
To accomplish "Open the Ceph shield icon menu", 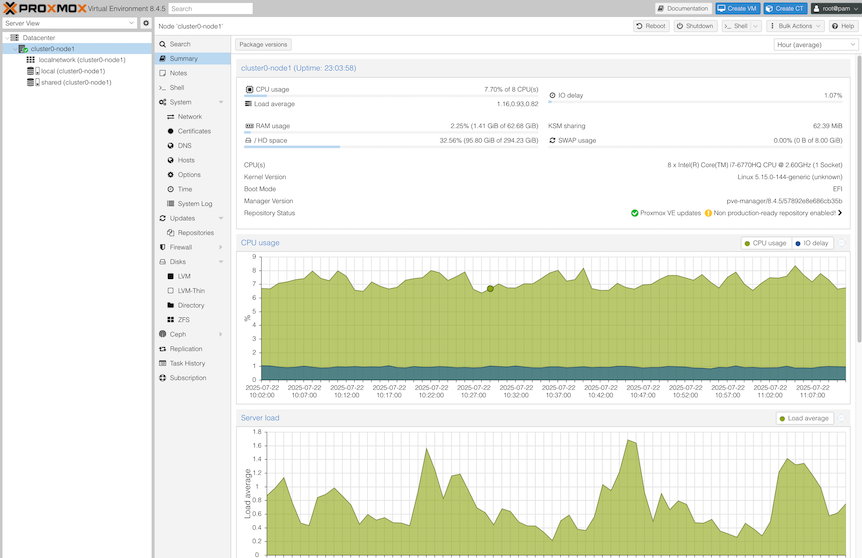I will 178,334.
